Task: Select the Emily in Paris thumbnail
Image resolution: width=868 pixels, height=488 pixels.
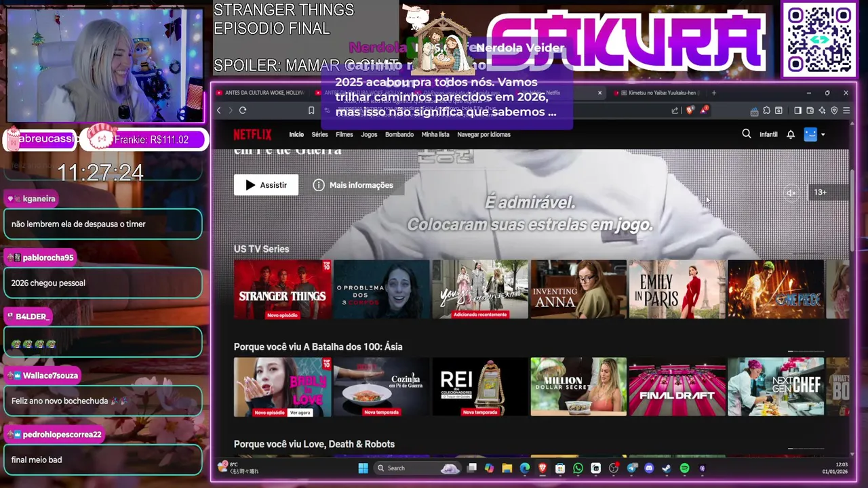Action: click(x=677, y=289)
